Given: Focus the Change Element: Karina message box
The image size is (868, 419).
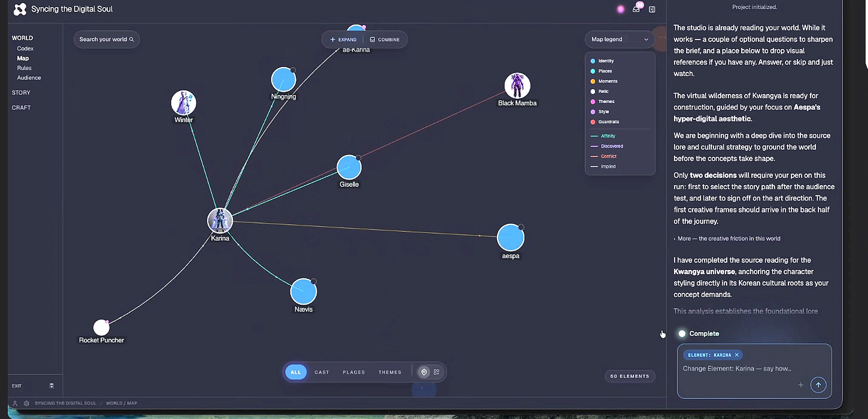Looking at the screenshot, I should point(754,371).
